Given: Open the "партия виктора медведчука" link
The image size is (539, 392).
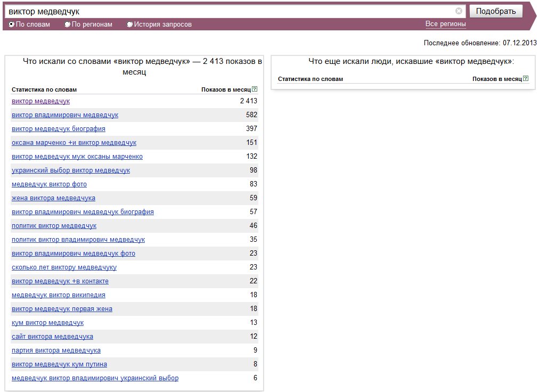Looking at the screenshot, I should (x=56, y=350).
